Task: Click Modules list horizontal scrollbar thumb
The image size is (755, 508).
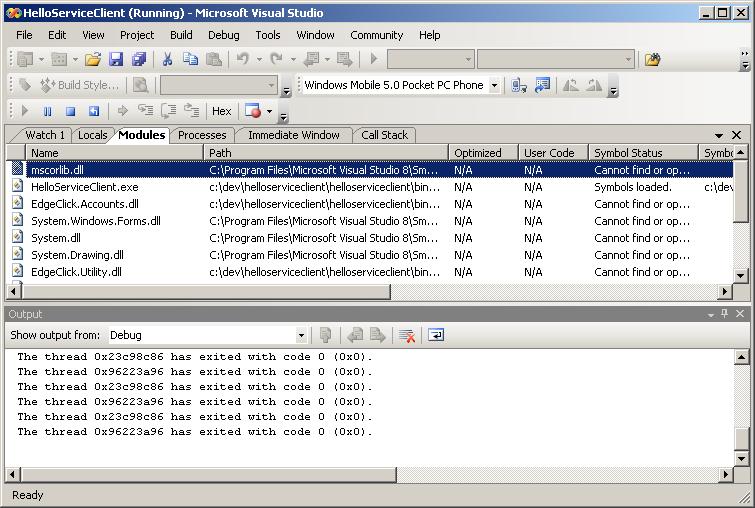Action: tap(206, 291)
